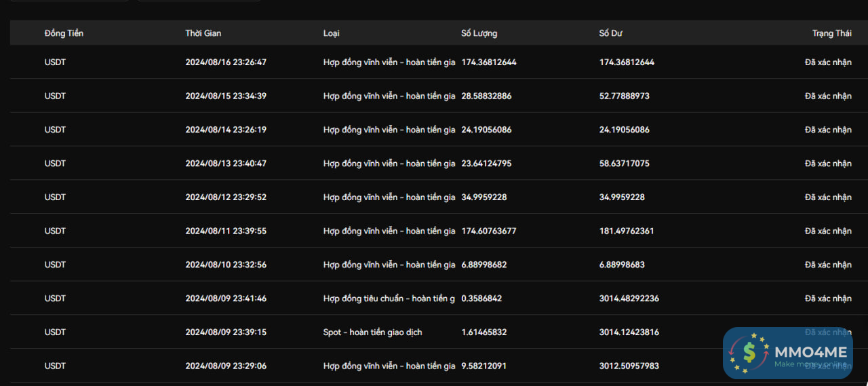Click Số Lượng value 174.36812644 in 08/16 row

pos(489,62)
